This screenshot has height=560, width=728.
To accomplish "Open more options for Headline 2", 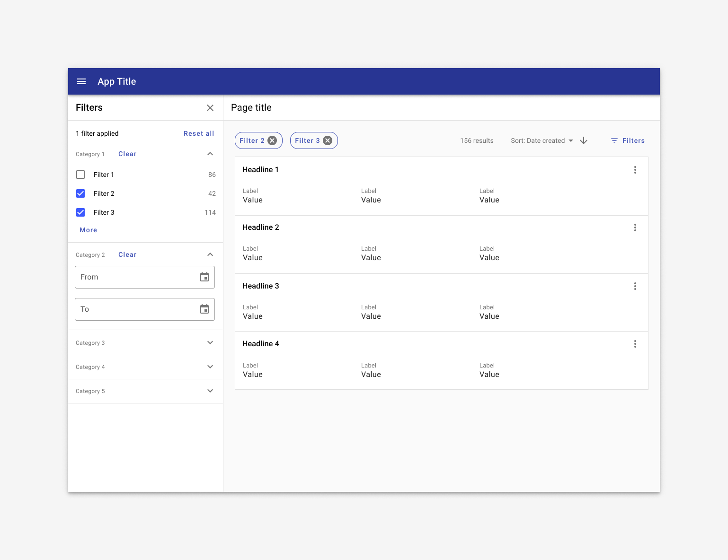I will click(x=635, y=227).
